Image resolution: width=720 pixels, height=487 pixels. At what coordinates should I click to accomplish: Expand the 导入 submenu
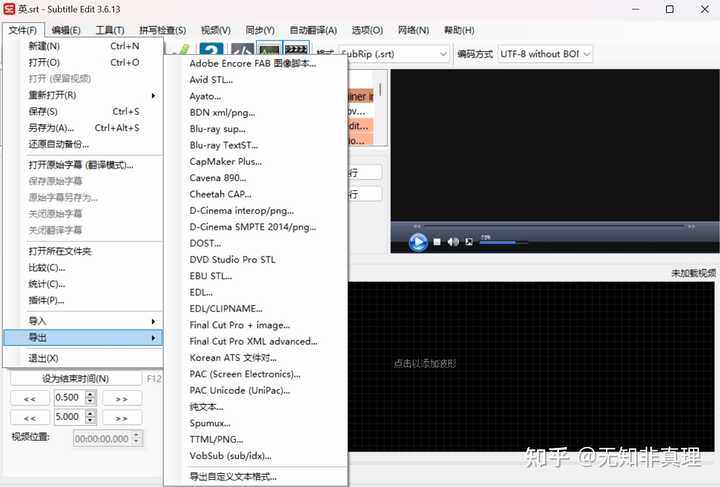83,321
